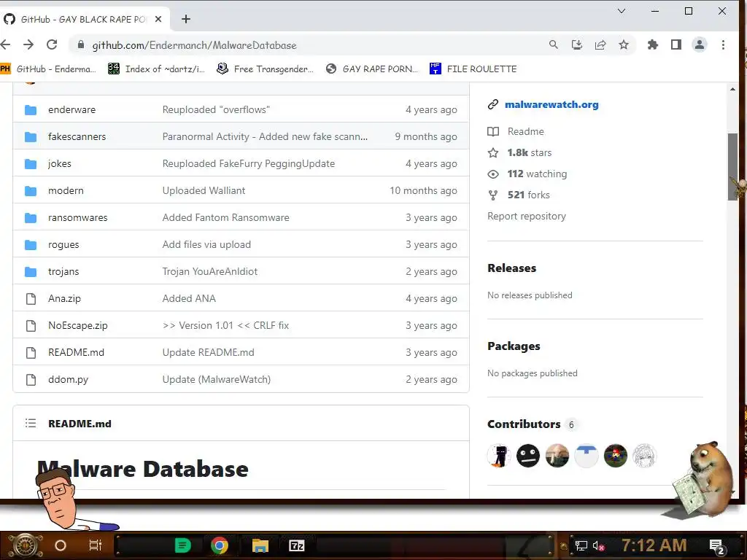The width and height of the screenshot is (747, 560).
Task: Open the '>> Version 1.01 << CRLF fix' commit
Action: tap(226, 326)
